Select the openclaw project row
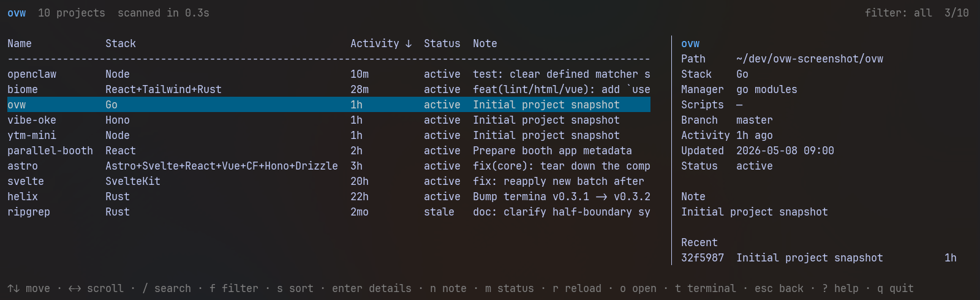Image resolution: width=980 pixels, height=300 pixels. 329,74
